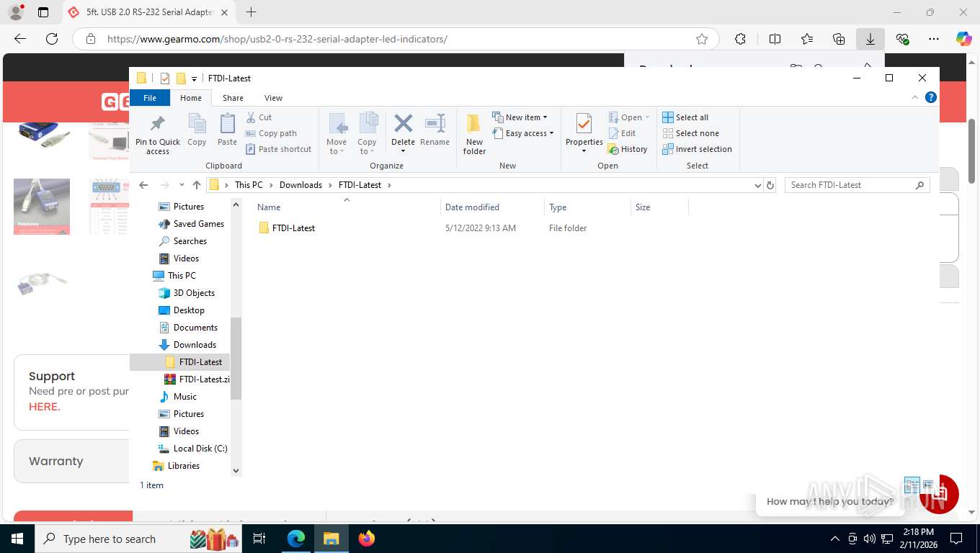The width and height of the screenshot is (980, 553).
Task: Click Downloads in the address path
Action: [300, 185]
